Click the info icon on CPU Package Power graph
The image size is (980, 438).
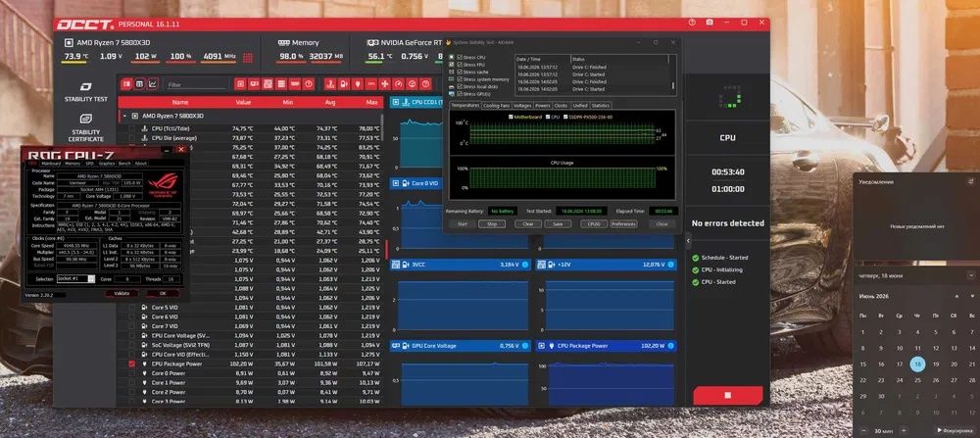(670, 346)
